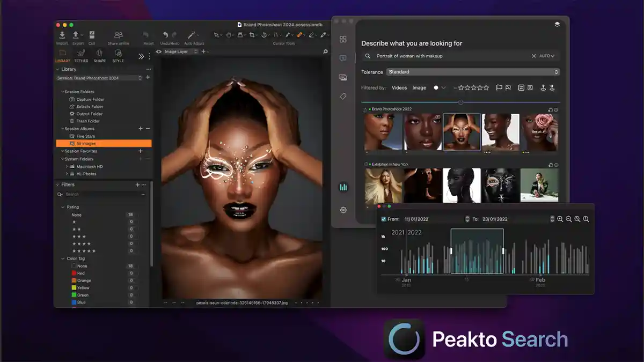Select the highlighted face-jewels portrait thumbnail
644x362 pixels.
click(462, 132)
